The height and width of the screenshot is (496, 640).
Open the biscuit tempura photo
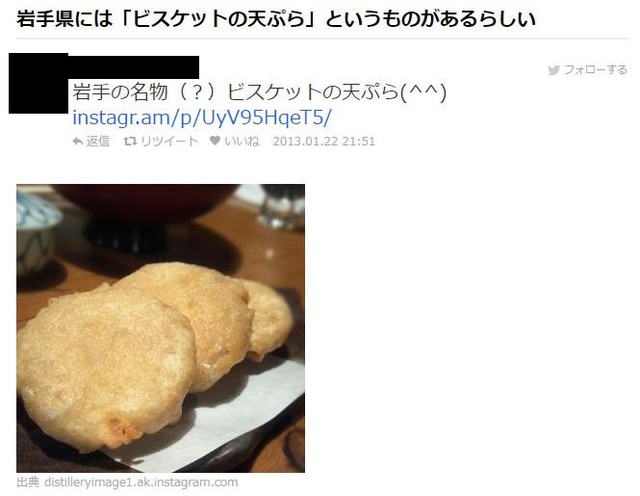[x=160, y=328]
